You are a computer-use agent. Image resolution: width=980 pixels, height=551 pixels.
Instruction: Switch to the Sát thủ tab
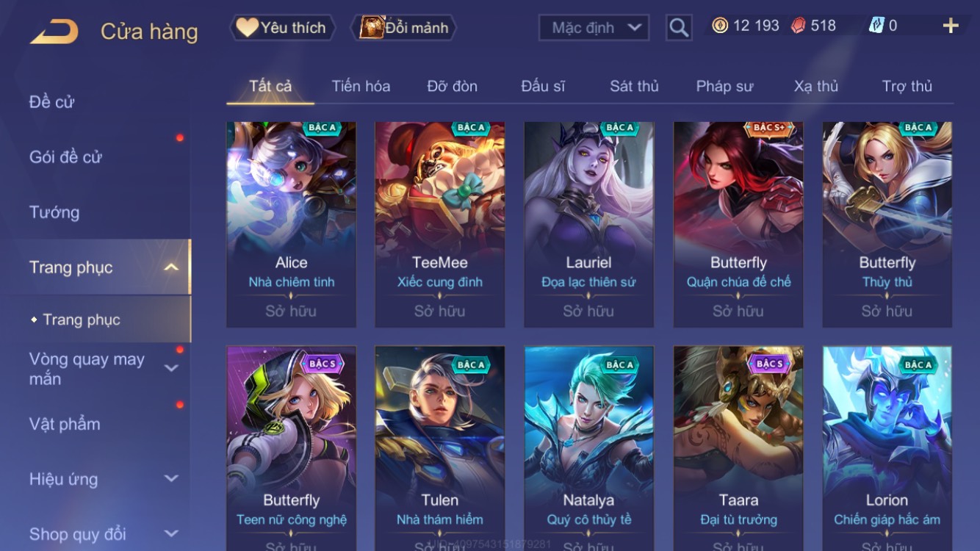(x=634, y=86)
